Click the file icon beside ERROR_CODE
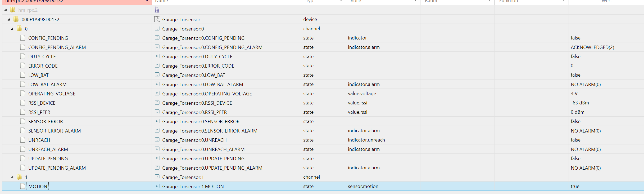 click(x=23, y=65)
